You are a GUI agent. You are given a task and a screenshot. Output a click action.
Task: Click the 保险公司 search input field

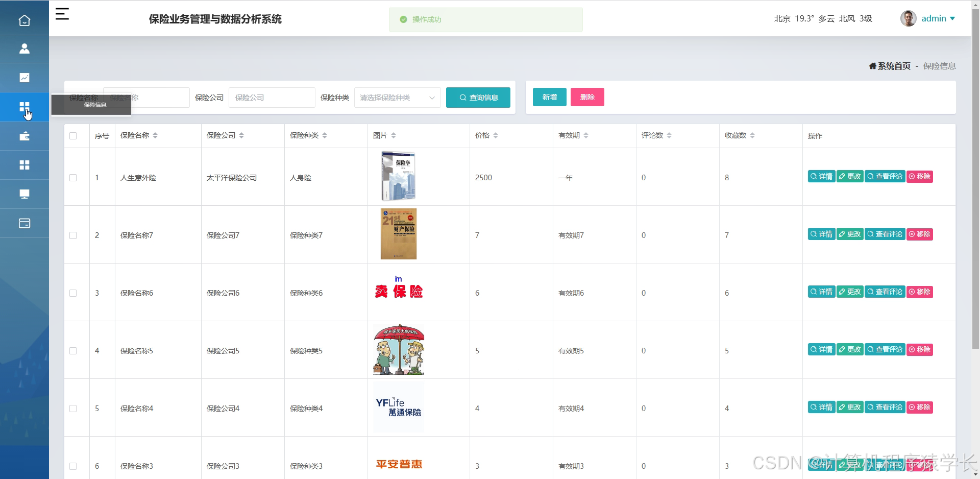[272, 98]
